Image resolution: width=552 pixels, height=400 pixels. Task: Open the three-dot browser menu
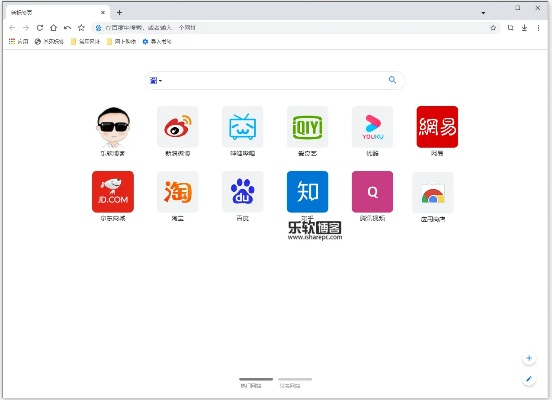coord(538,27)
